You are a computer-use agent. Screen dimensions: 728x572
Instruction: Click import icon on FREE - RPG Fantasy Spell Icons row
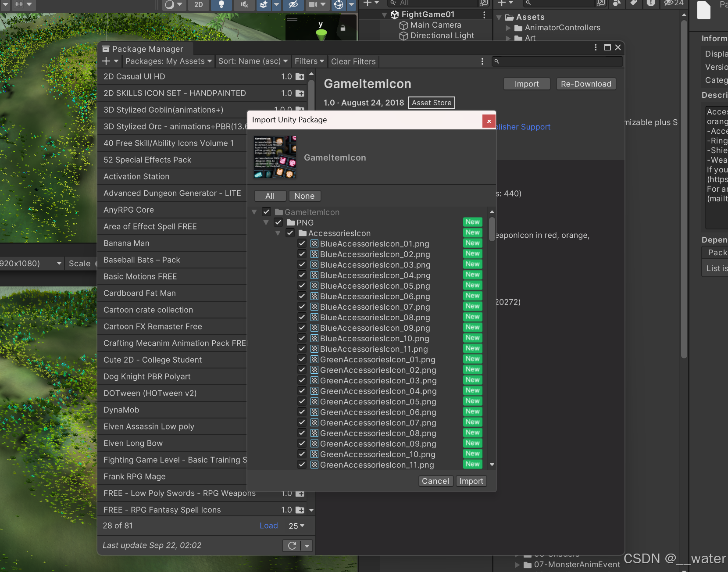[300, 510]
